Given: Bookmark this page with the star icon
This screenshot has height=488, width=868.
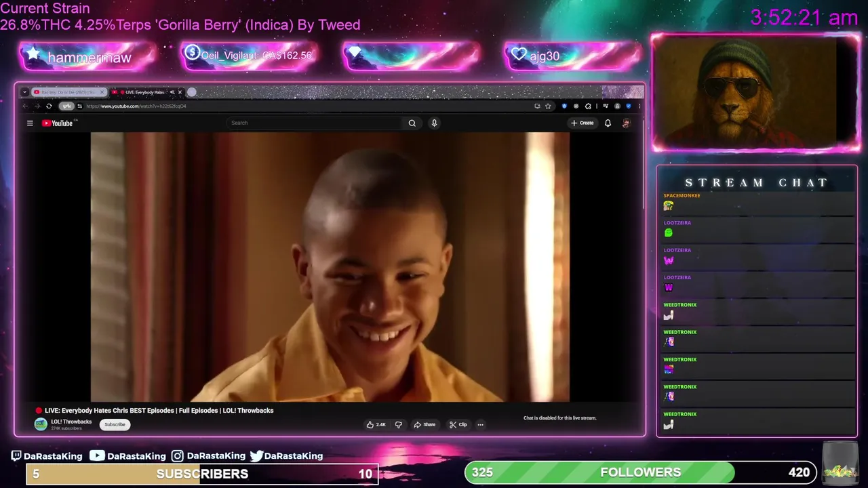Looking at the screenshot, I should click(x=548, y=106).
